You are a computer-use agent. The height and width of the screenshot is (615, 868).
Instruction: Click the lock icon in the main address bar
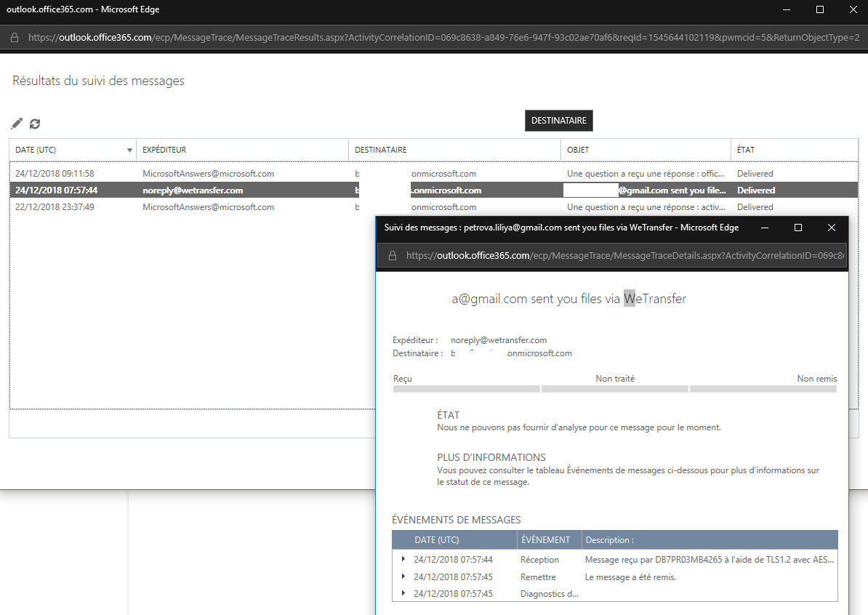pyautogui.click(x=15, y=38)
